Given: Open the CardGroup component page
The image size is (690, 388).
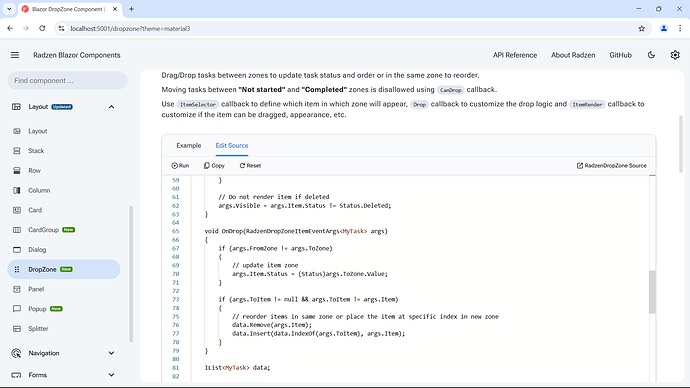Looking at the screenshot, I should click(x=43, y=230).
